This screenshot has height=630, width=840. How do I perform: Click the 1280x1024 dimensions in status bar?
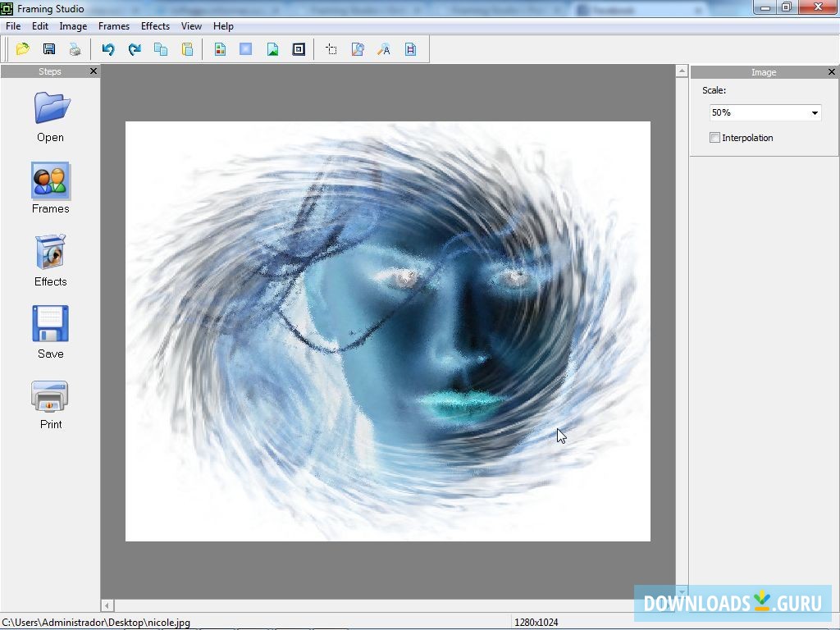click(x=536, y=623)
